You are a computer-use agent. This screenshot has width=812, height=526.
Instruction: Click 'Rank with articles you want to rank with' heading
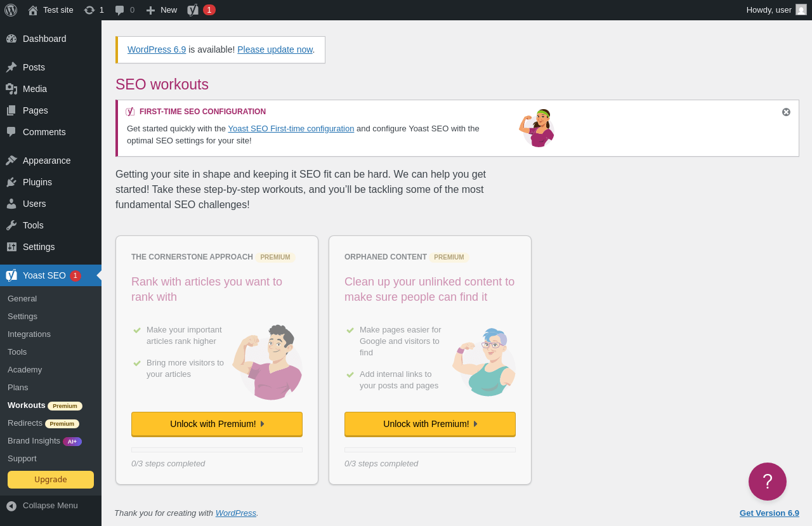tap(207, 289)
